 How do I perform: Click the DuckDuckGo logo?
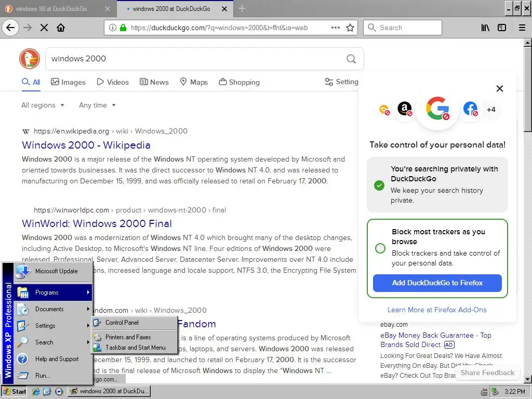coord(30,59)
